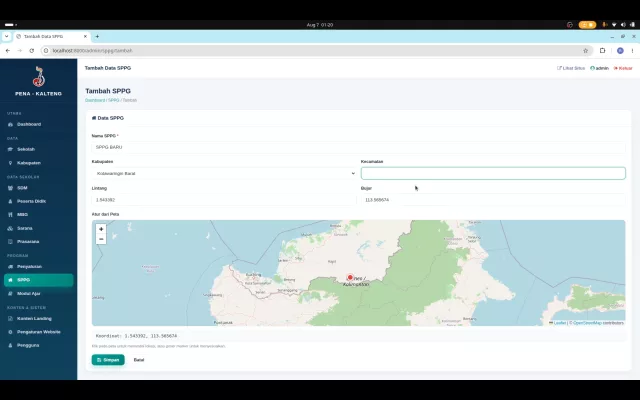Screen dimensions: 640x400
Task: Click the Keluar logout link
Action: (x=623, y=68)
